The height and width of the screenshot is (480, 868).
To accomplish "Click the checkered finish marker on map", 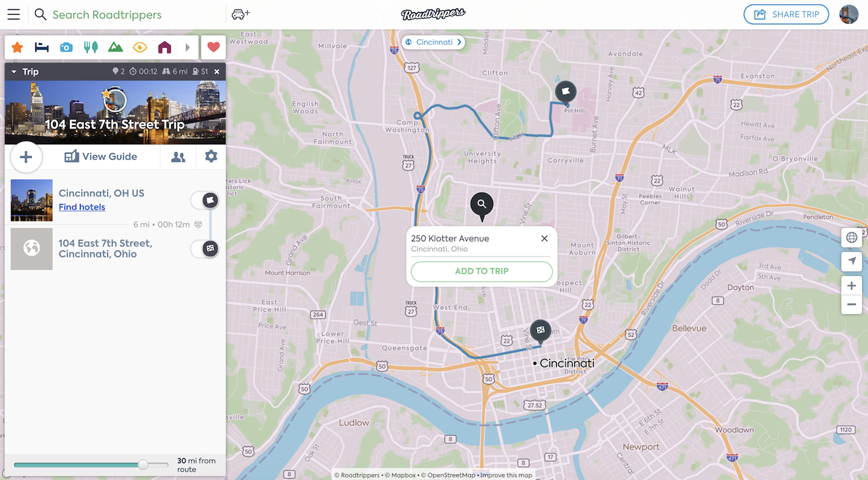I will [540, 331].
